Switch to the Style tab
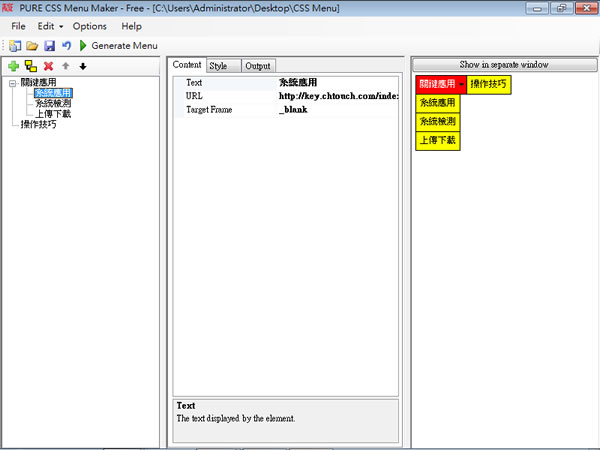This screenshot has width=600, height=450. click(218, 66)
